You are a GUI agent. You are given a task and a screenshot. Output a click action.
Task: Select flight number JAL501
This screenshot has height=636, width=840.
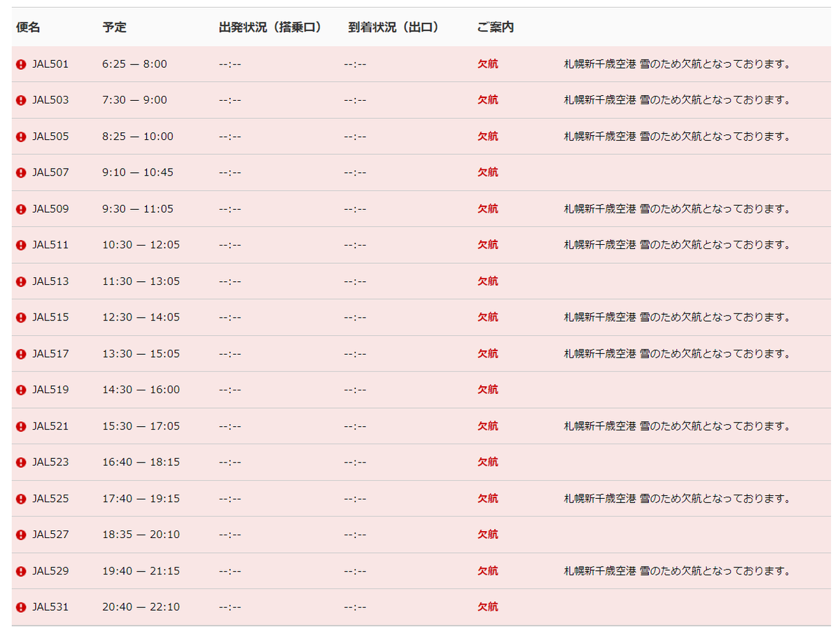click(x=50, y=64)
